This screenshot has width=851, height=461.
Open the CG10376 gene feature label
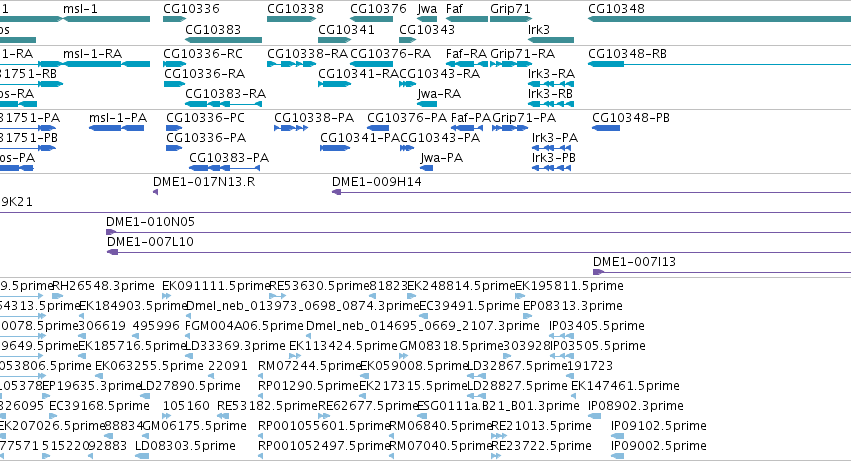click(378, 9)
